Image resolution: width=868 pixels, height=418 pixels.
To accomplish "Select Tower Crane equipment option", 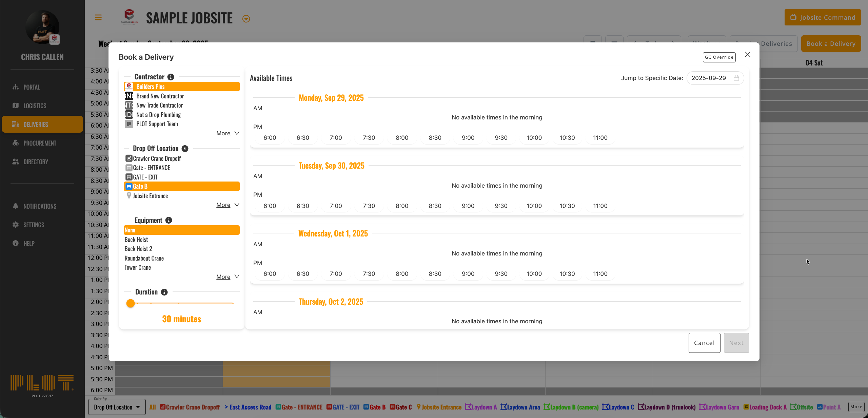I will click(138, 267).
